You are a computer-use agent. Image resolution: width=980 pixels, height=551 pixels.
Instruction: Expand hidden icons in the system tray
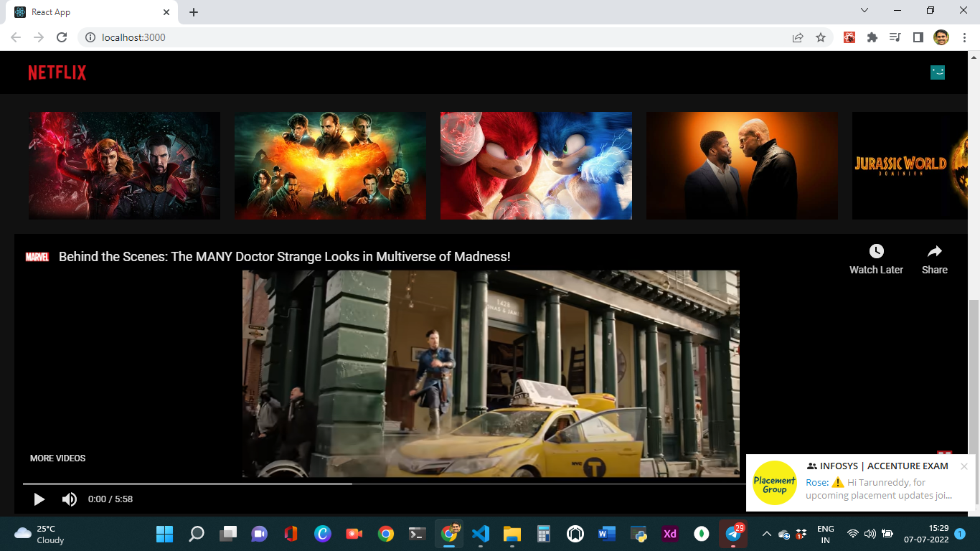point(766,534)
